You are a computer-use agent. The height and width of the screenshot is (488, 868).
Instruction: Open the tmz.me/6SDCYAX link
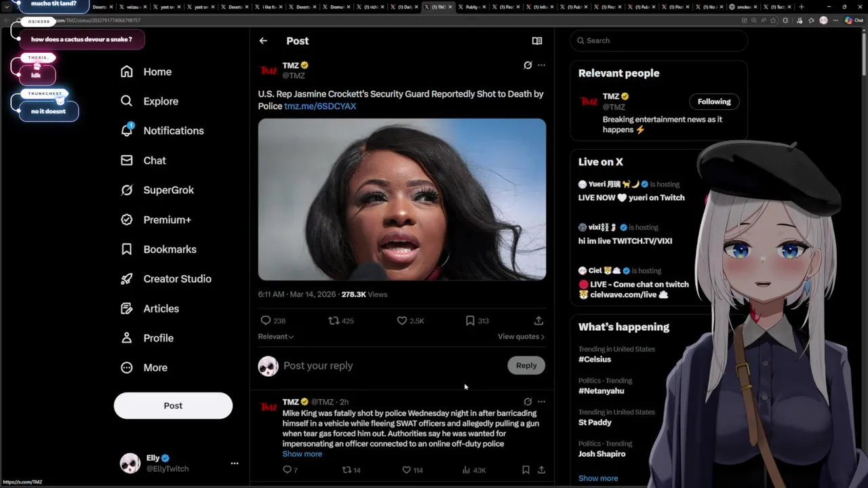[320, 106]
